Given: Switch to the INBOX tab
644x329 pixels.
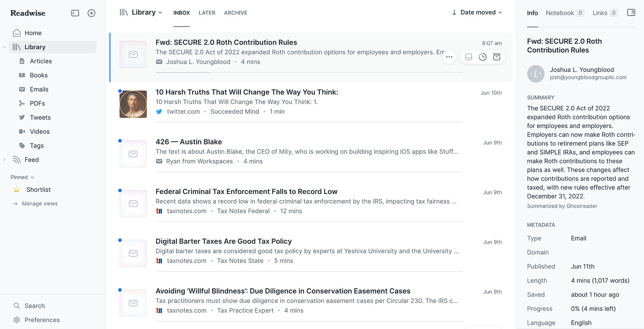Looking at the screenshot, I should tap(181, 13).
